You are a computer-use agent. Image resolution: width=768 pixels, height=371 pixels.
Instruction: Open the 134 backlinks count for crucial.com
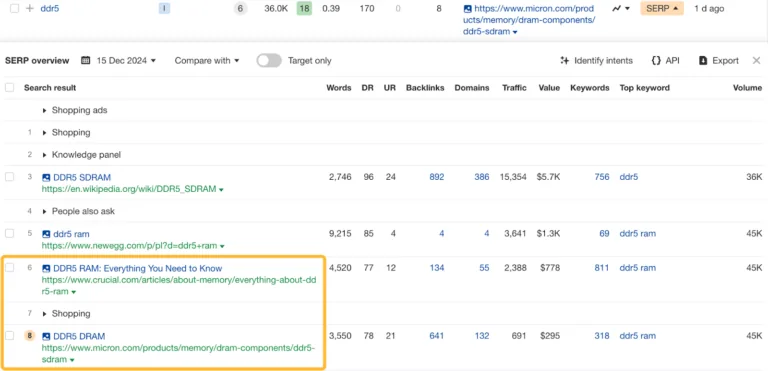coord(437,268)
